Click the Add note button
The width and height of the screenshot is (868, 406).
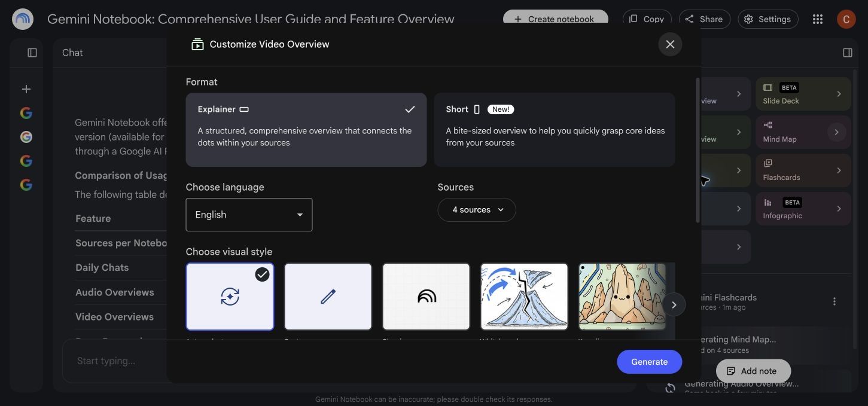[753, 371]
